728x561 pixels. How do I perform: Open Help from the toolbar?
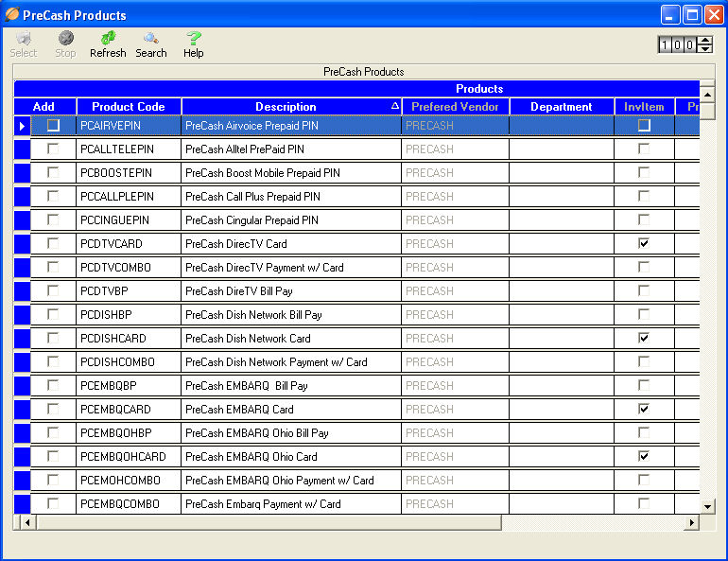point(193,44)
